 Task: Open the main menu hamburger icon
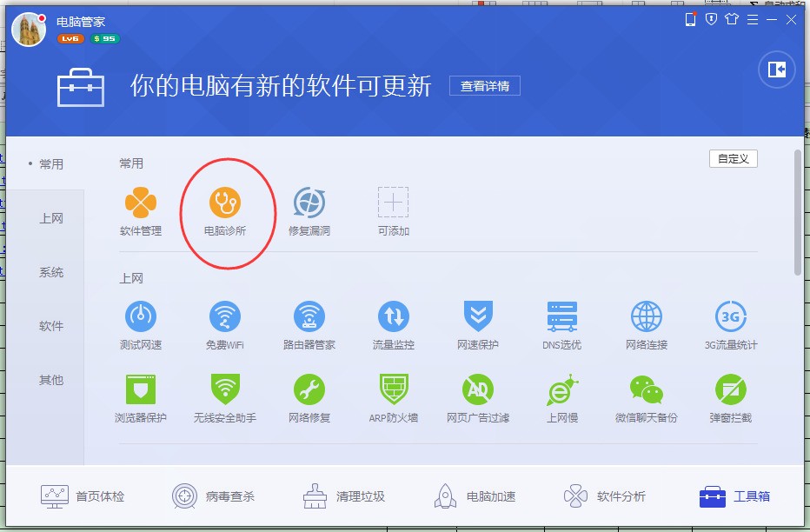tap(753, 20)
